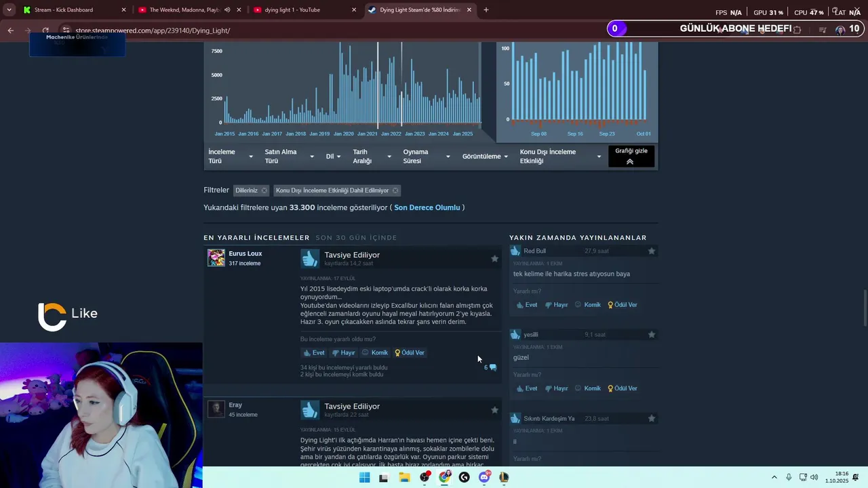
Task: Show hidden system tray icons
Action: 774,477
